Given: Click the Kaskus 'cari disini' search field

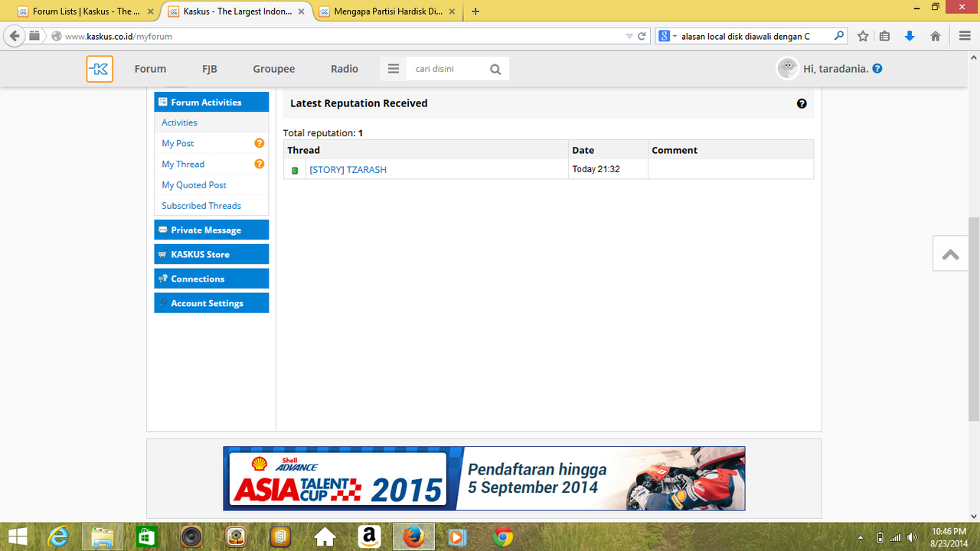Looking at the screenshot, I should (x=446, y=69).
